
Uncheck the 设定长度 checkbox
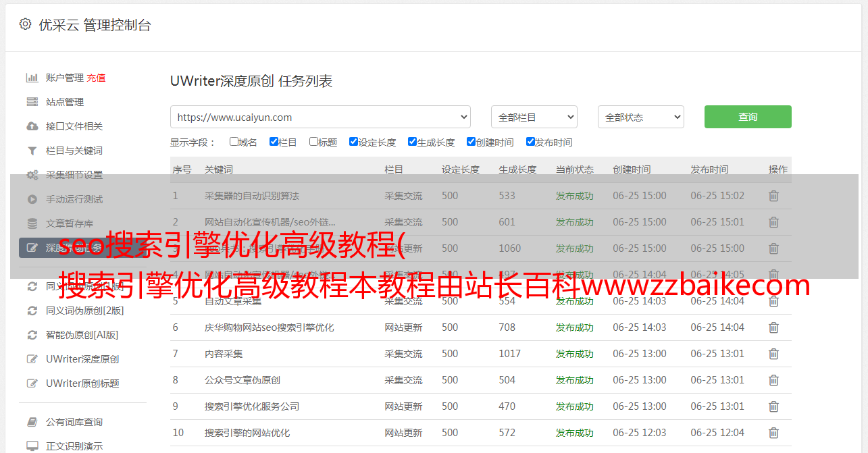point(353,142)
